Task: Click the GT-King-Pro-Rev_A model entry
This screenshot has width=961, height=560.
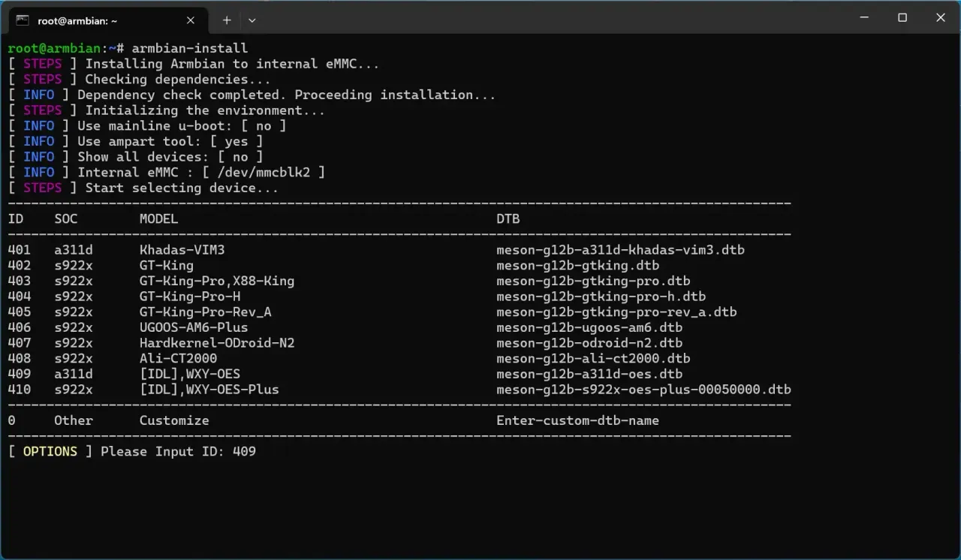Action: (x=205, y=312)
